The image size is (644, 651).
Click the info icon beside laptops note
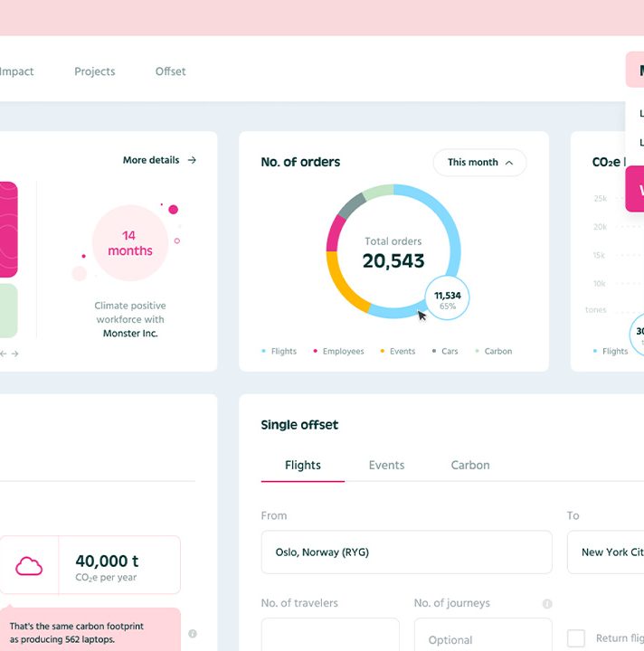coord(193,634)
